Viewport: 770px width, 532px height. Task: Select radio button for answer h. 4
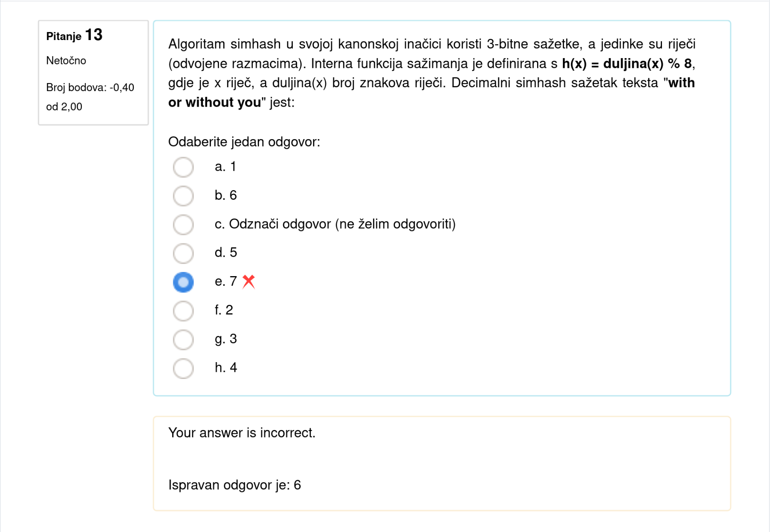tap(183, 368)
